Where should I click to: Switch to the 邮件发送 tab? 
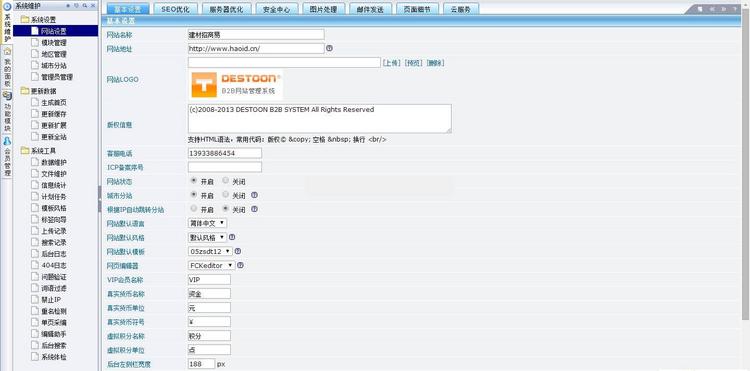click(x=370, y=9)
